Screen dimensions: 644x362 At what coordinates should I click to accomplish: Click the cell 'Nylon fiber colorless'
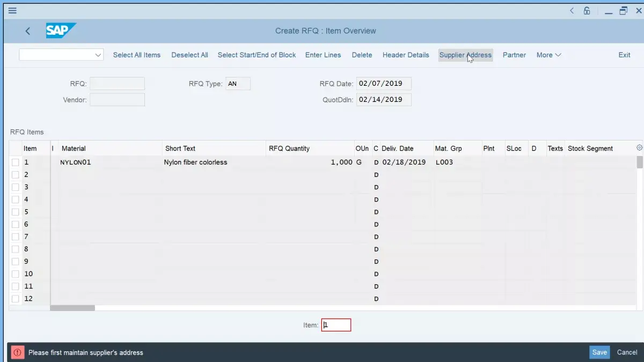[x=214, y=162]
